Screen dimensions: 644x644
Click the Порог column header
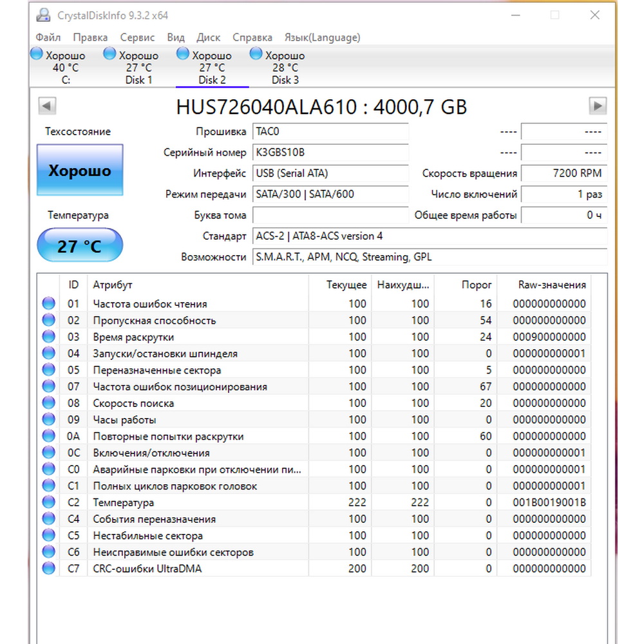(x=466, y=285)
